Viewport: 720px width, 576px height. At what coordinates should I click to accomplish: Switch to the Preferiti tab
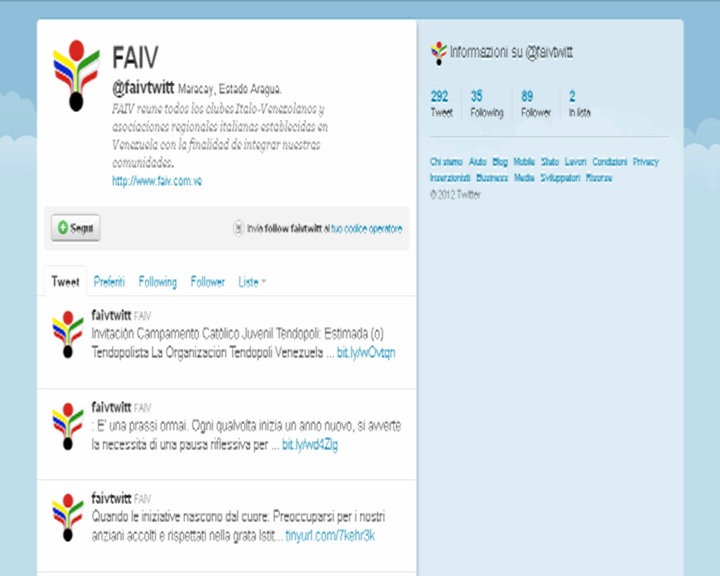109,282
